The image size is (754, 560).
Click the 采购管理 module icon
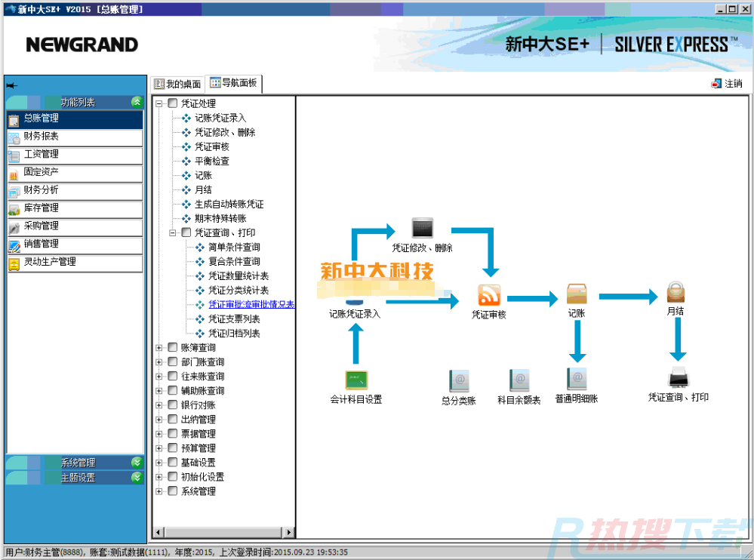coord(14,228)
